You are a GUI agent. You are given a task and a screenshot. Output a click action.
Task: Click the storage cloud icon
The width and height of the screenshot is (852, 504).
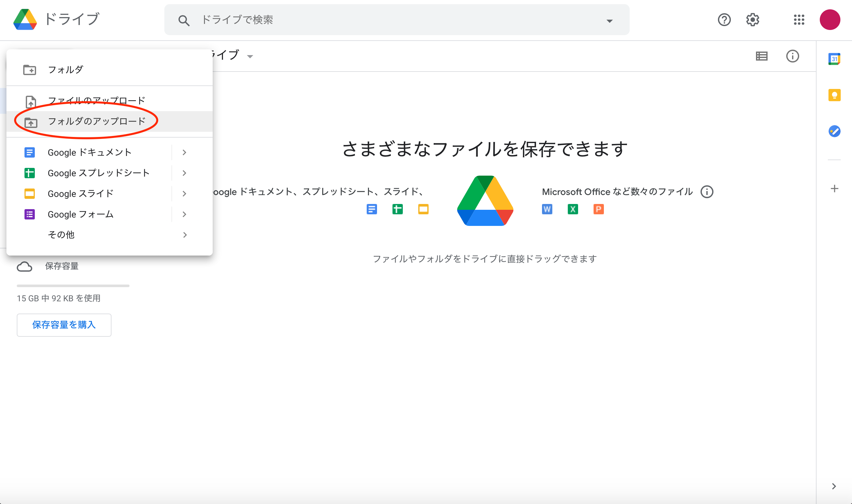[24, 267]
